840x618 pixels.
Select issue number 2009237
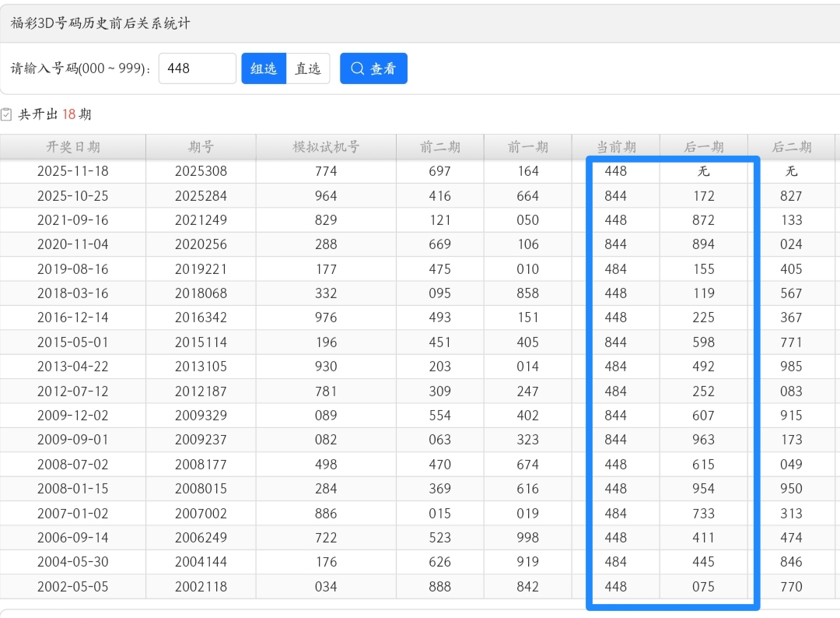201,440
